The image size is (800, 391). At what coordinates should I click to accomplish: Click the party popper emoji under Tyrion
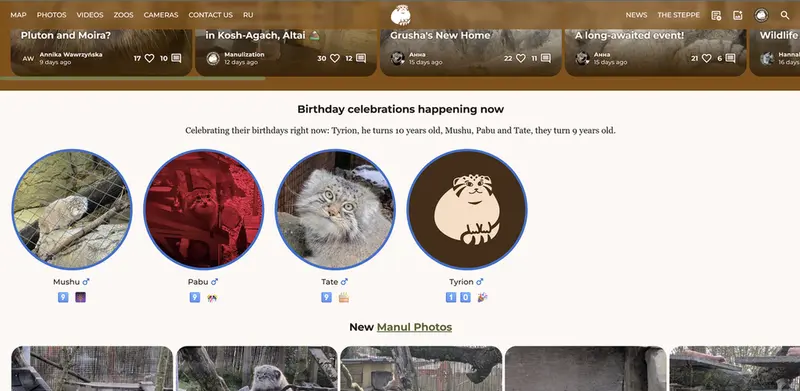click(482, 297)
